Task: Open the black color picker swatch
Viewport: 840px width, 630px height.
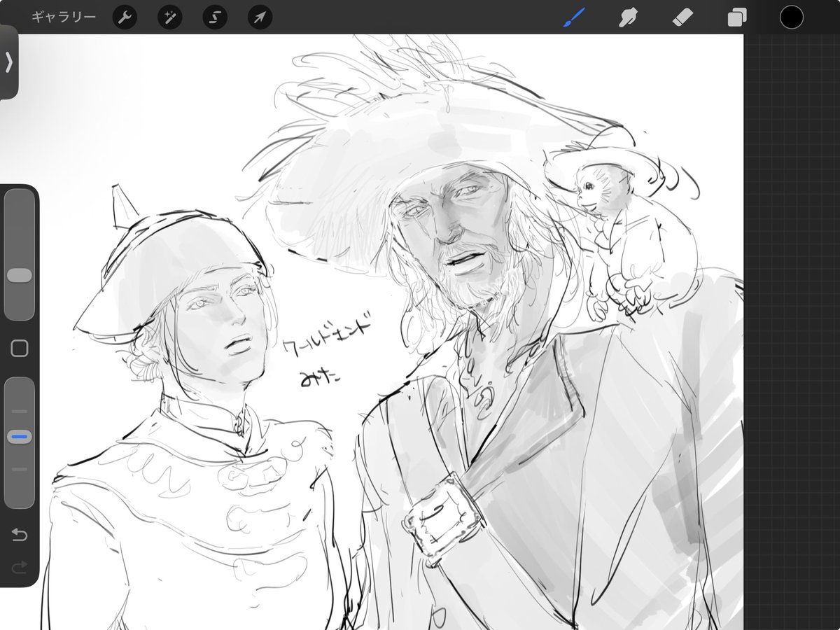Action: (792, 17)
